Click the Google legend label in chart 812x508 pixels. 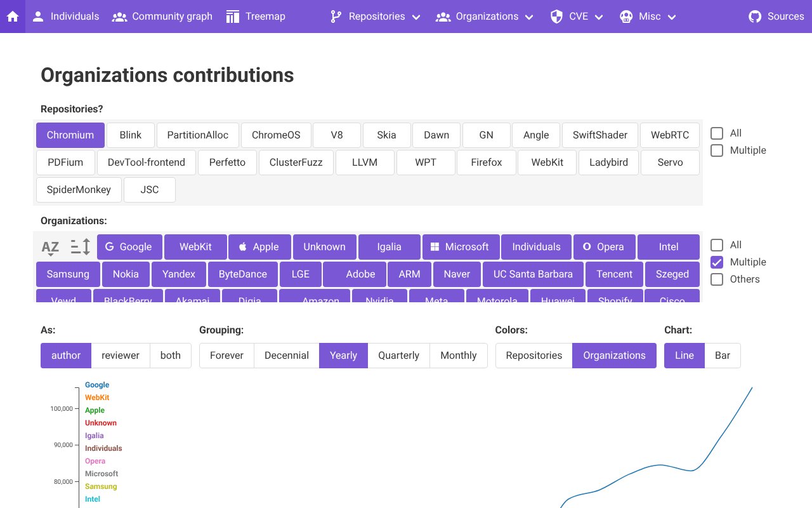[97, 385]
